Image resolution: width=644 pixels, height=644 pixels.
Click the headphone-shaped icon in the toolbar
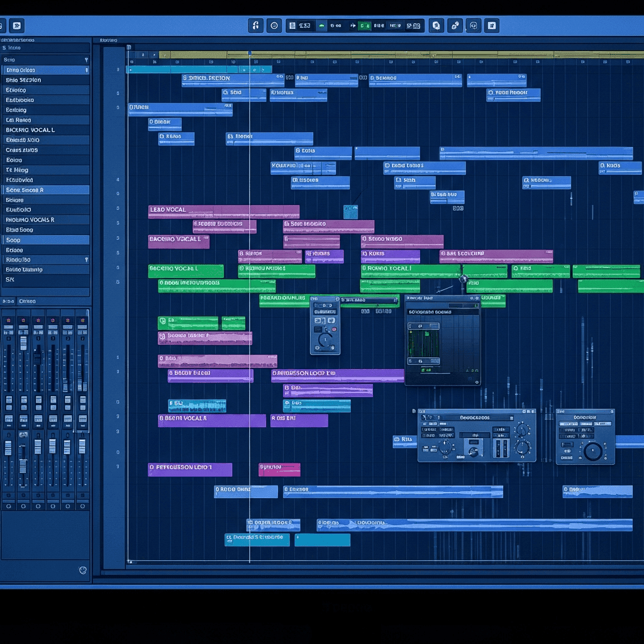click(255, 25)
